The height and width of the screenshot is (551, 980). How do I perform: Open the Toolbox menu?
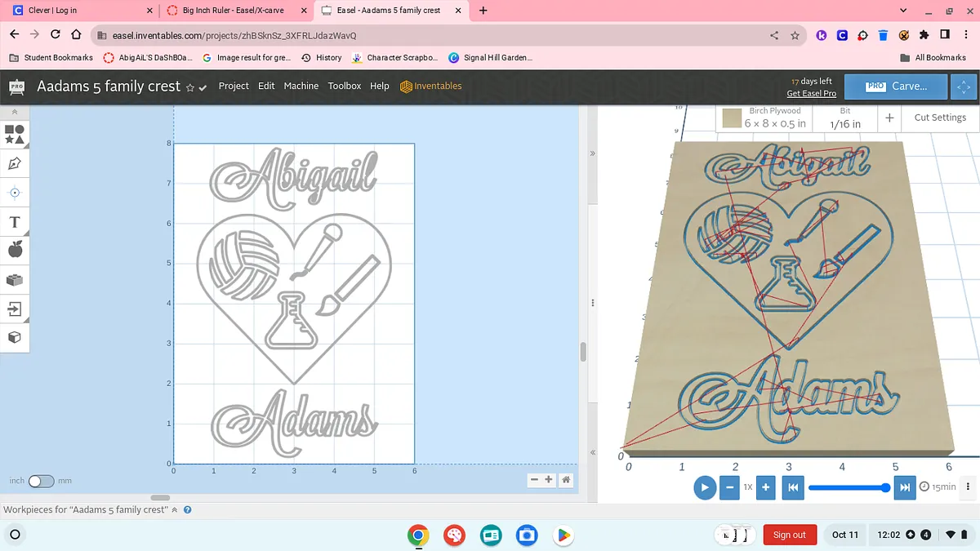coord(344,86)
